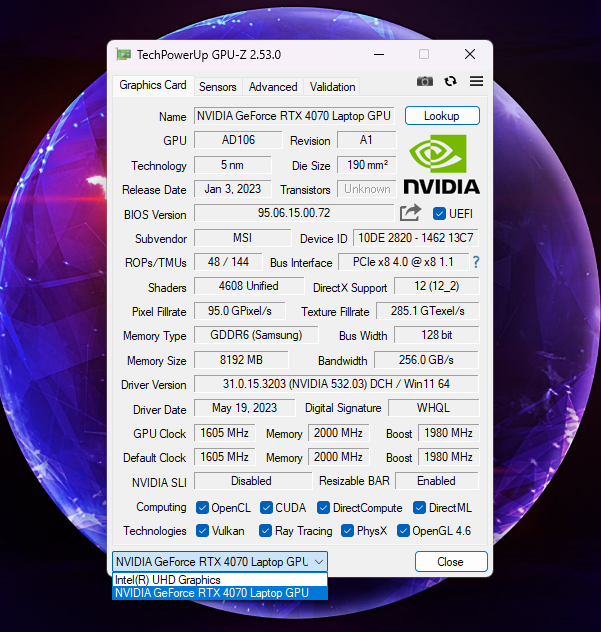The width and height of the screenshot is (601, 632).
Task: Click the Bandwidth field 256.0 GB/s
Action: (426, 360)
